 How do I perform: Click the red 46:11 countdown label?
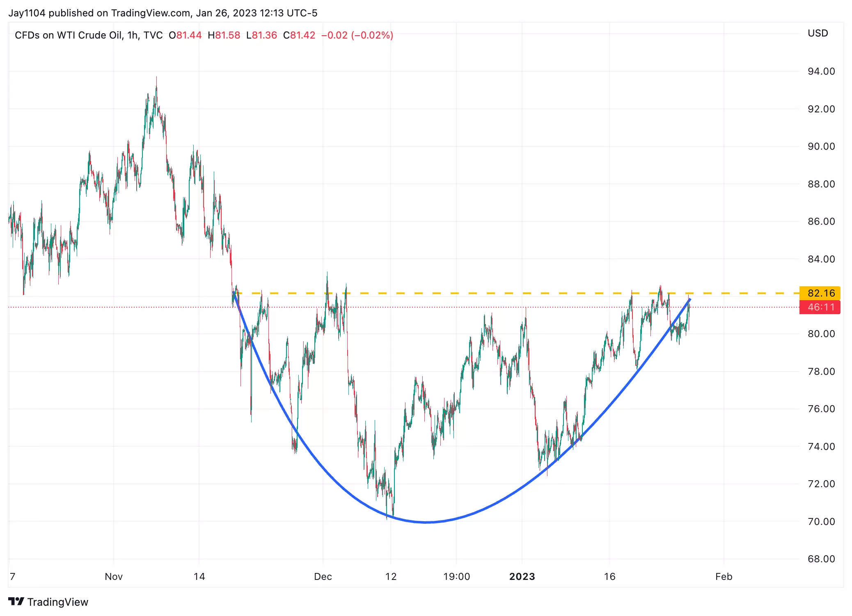click(x=820, y=307)
